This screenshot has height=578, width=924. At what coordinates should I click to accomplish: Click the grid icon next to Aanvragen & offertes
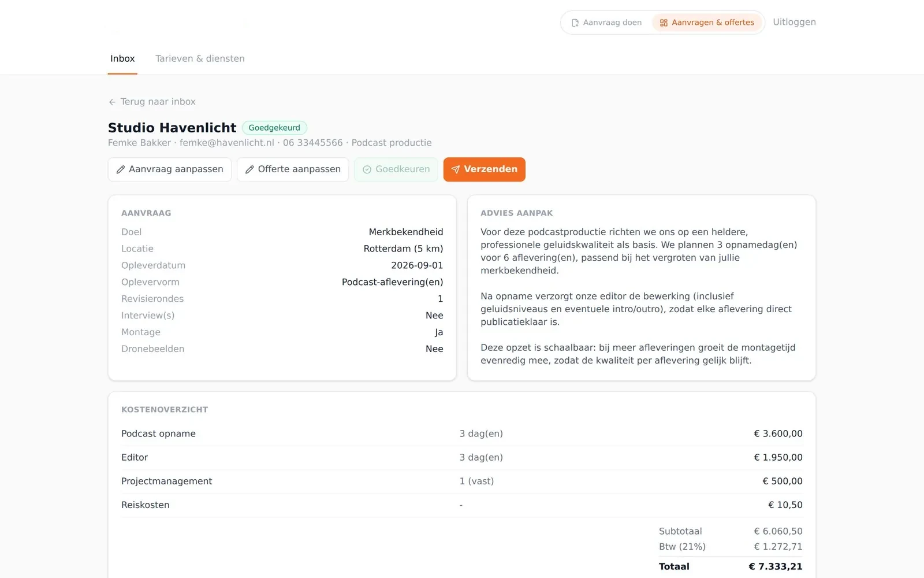664,23
